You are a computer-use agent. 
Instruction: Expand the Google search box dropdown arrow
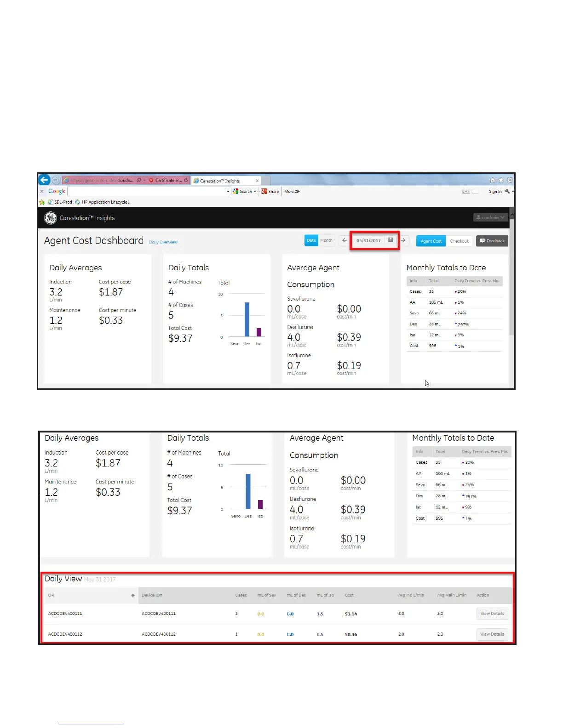pos(228,191)
